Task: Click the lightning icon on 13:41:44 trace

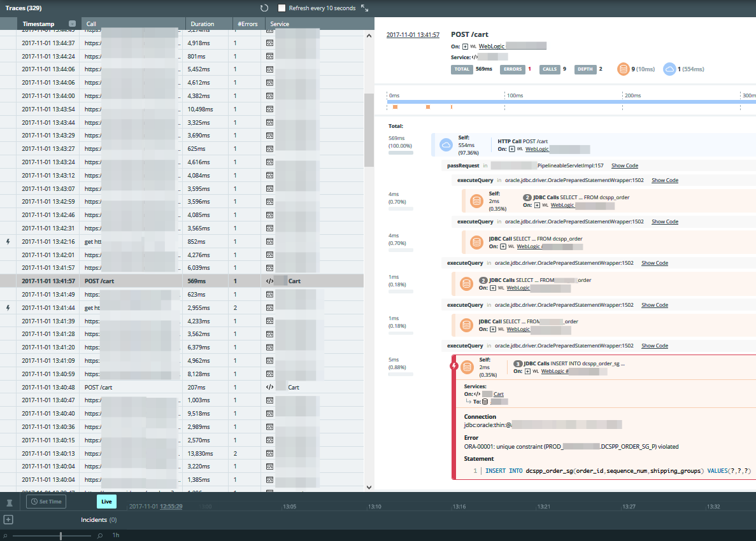Action: click(x=8, y=308)
